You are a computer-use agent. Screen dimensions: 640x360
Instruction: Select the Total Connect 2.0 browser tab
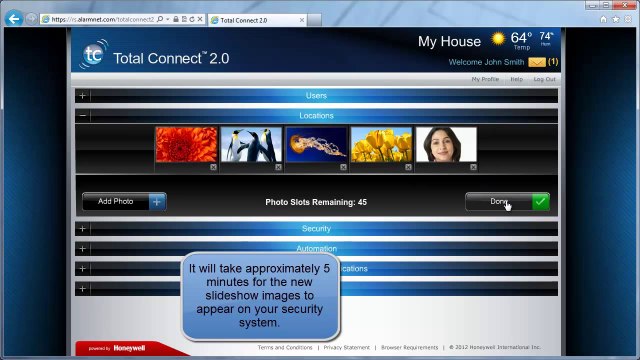point(257,20)
